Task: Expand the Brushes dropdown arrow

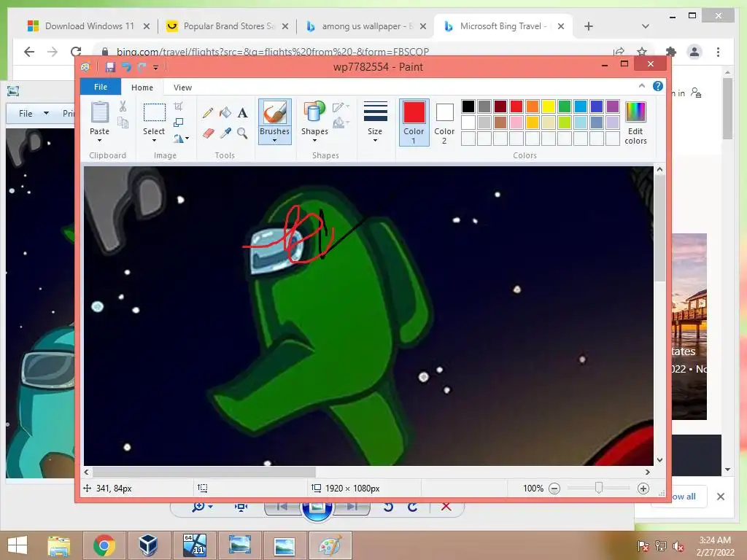Action: pyautogui.click(x=275, y=141)
